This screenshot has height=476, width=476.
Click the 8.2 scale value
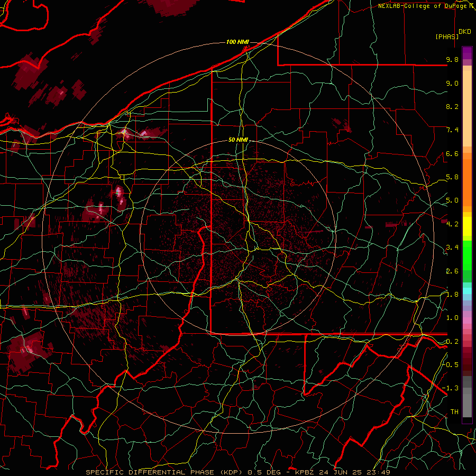(452, 106)
